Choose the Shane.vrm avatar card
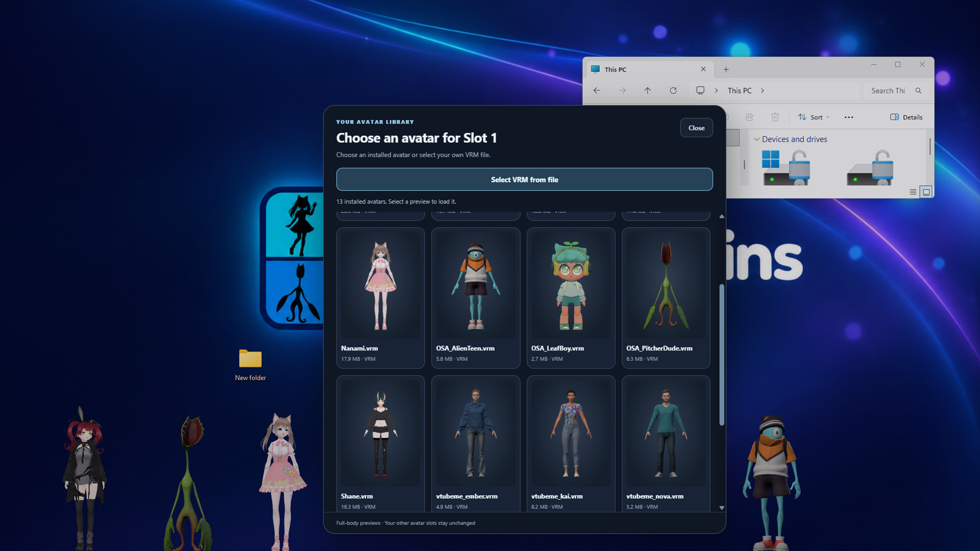 click(380, 444)
